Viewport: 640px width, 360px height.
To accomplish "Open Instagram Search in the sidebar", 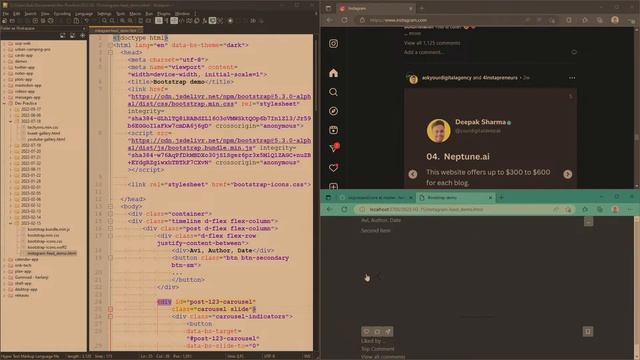I will click(x=333, y=92).
